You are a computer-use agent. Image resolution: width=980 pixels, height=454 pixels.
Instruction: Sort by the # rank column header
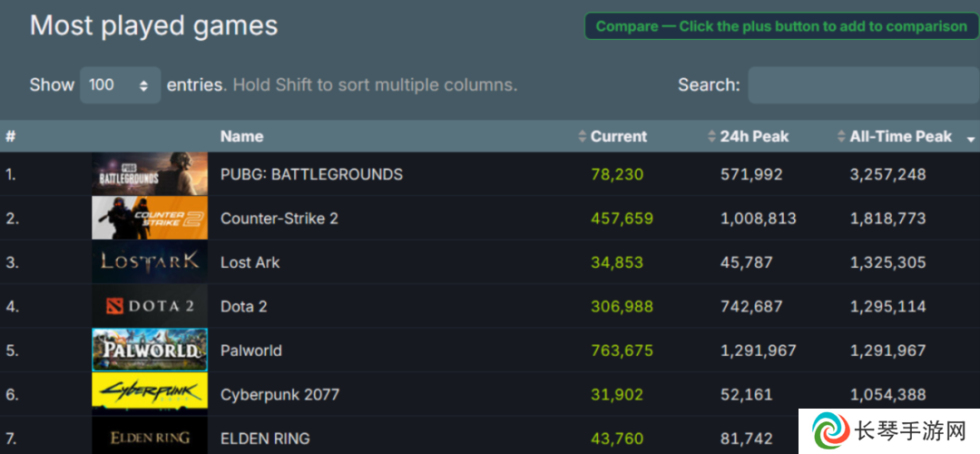point(11,136)
